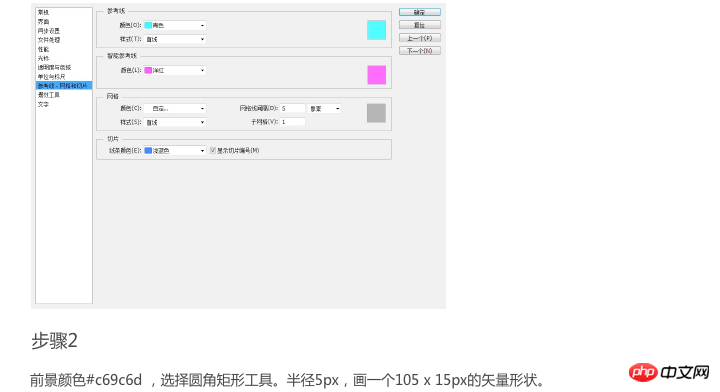The height and width of the screenshot is (392, 720).
Task: Open the Guides color dropdown showing cyan
Action: pyautogui.click(x=175, y=25)
